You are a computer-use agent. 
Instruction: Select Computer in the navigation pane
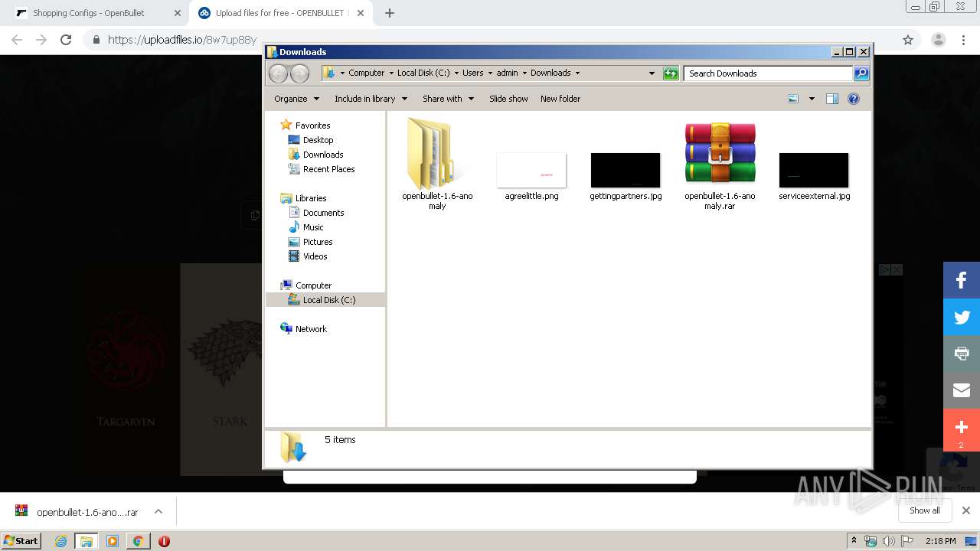(x=313, y=285)
